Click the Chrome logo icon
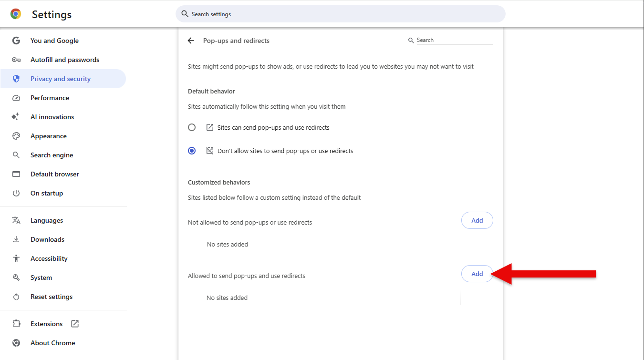Image resolution: width=644 pixels, height=360 pixels. tap(16, 14)
